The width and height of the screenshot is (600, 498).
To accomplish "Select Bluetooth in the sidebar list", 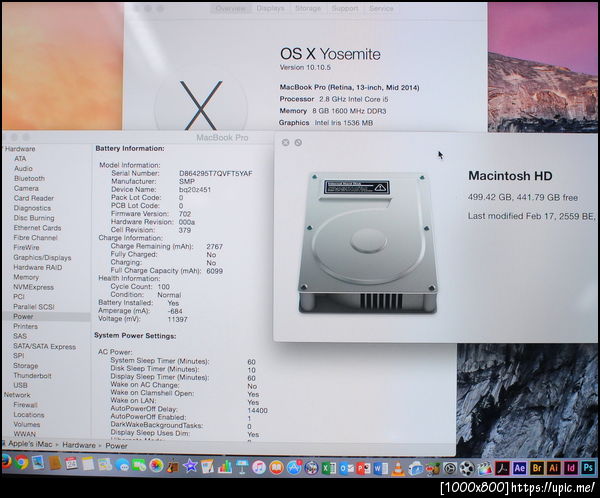I will [x=29, y=178].
